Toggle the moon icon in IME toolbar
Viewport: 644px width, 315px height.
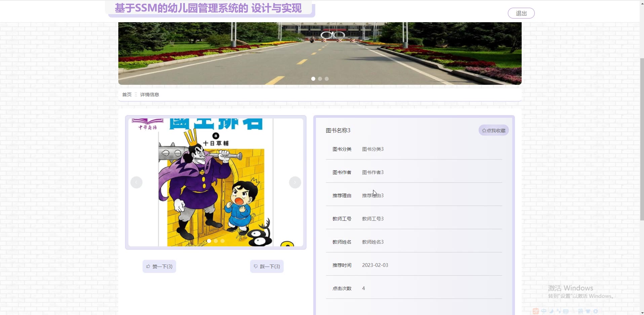552,311
